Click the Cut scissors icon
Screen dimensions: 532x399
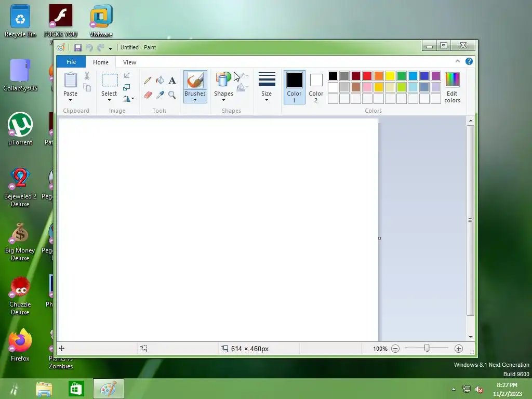pos(87,76)
